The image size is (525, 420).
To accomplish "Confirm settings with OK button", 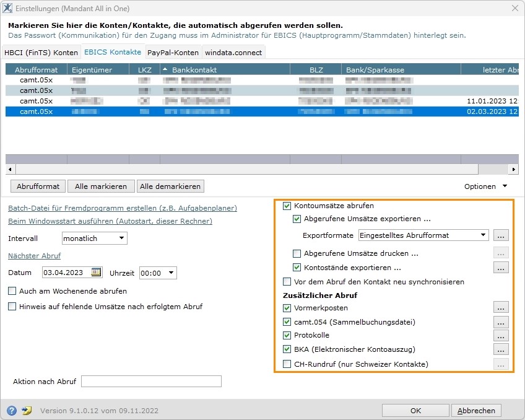I will [x=415, y=411].
